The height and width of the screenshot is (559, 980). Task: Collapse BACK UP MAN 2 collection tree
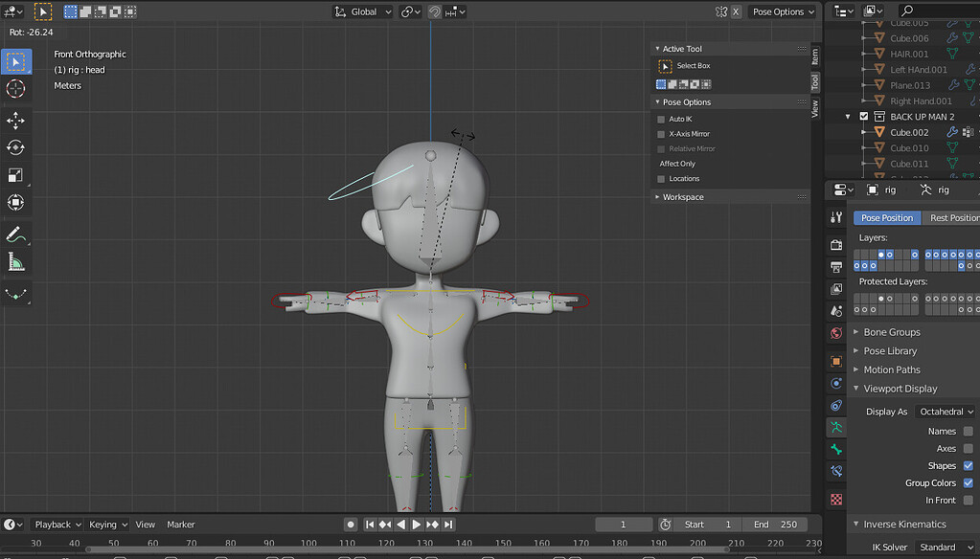click(x=848, y=117)
